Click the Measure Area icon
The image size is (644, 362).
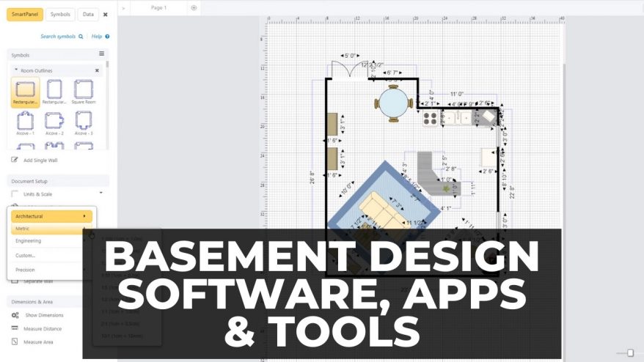(15, 341)
